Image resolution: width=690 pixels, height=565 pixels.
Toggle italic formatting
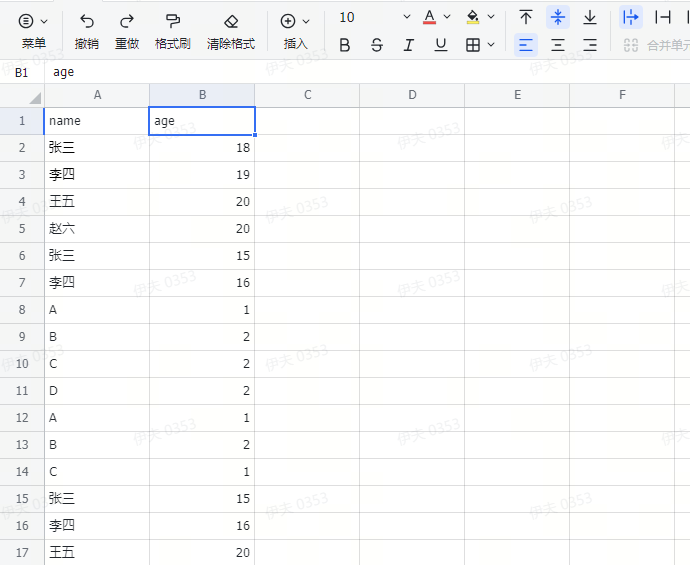pos(409,45)
